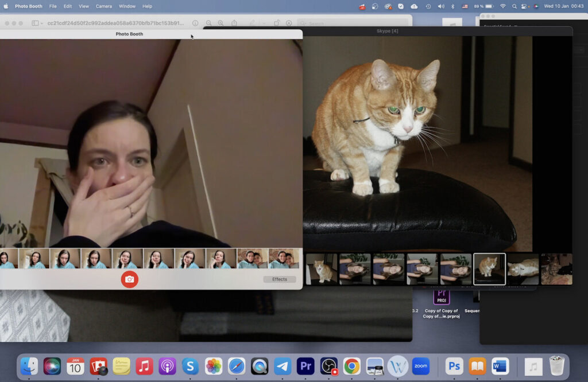Viewport: 588px width, 382px height.
Task: Switch to OBS Studio in the dock
Action: click(x=329, y=366)
